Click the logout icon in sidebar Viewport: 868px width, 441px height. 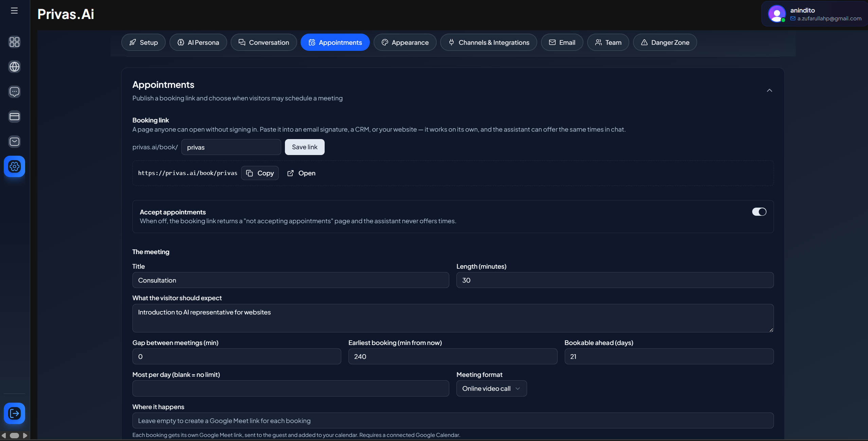[14, 413]
